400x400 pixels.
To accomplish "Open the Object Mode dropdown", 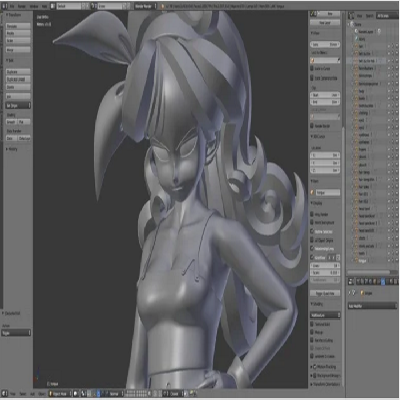I will [60, 394].
